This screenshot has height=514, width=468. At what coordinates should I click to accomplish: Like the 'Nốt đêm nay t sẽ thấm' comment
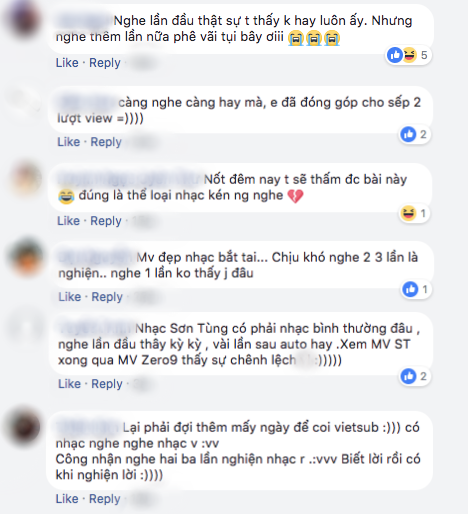tap(69, 221)
